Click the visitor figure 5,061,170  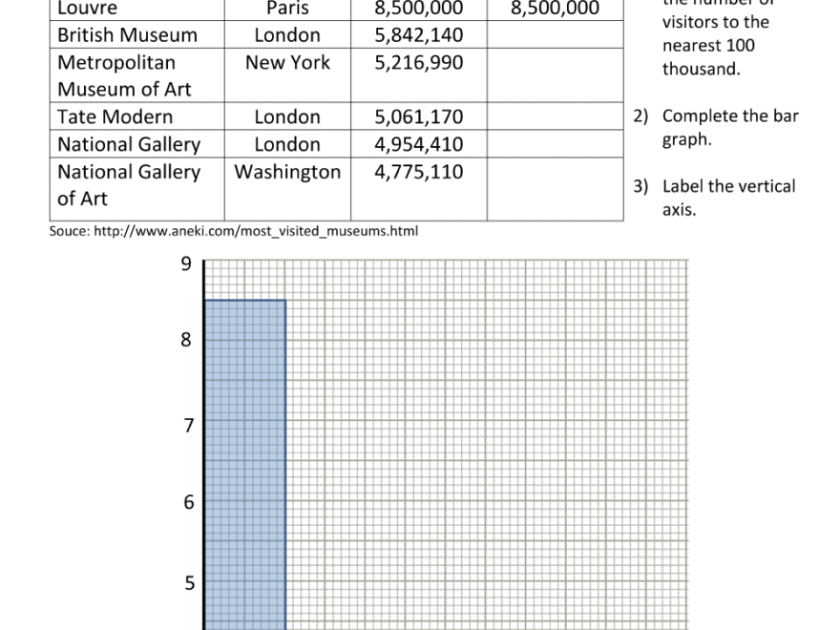419,116
